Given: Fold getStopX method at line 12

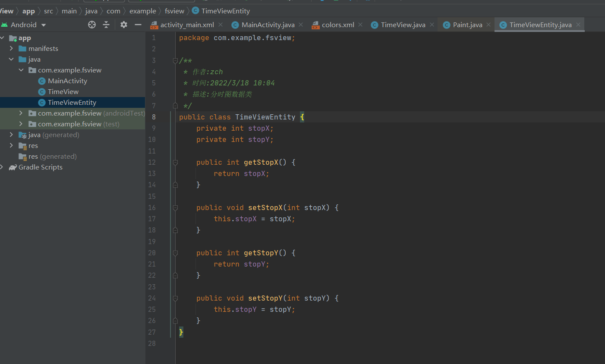Looking at the screenshot, I should click(x=175, y=163).
